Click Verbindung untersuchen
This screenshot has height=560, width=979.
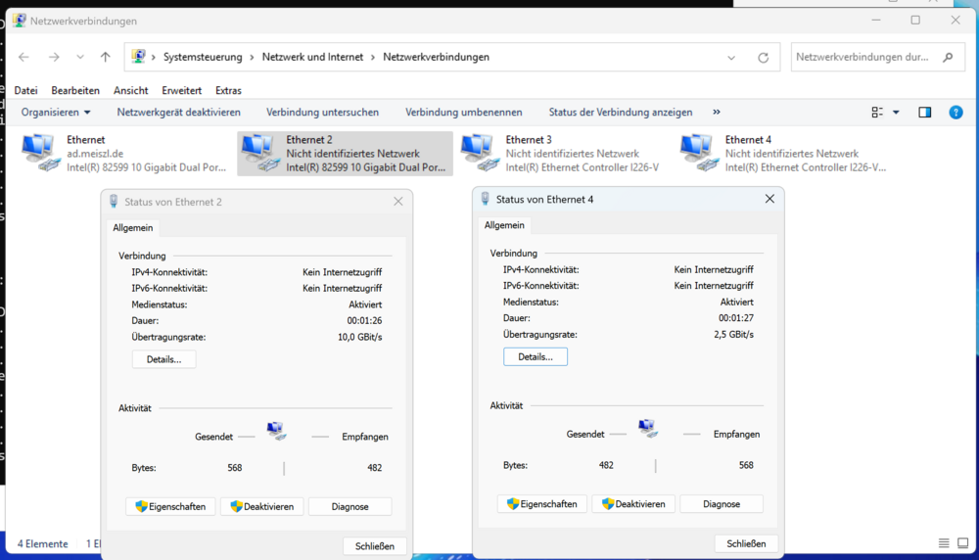pos(322,113)
